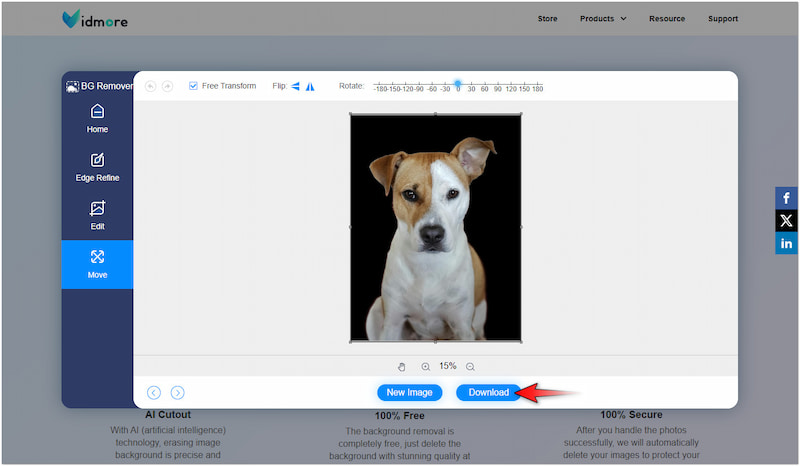Zoom in with the magnifier plus icon
The image size is (800, 466).
426,367
